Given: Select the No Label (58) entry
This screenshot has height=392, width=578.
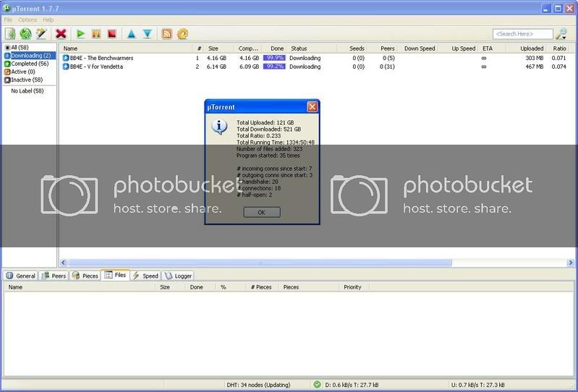Looking at the screenshot, I should coord(27,90).
